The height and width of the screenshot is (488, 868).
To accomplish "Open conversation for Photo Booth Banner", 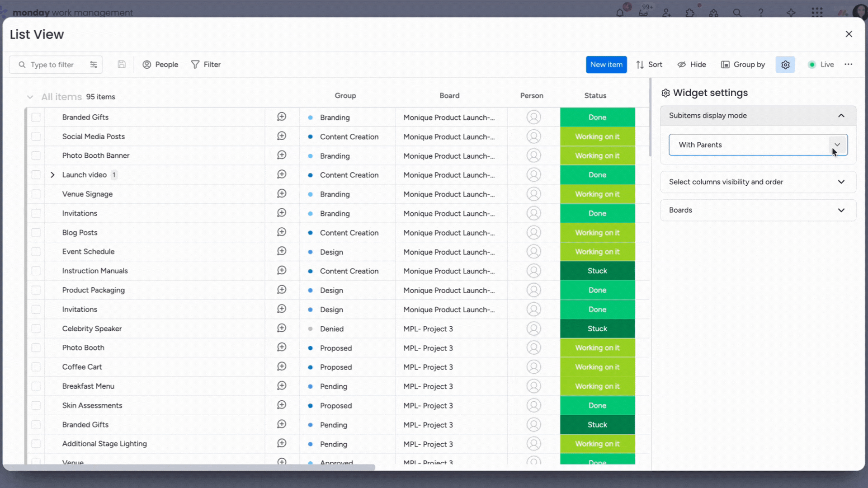I will coord(282,155).
